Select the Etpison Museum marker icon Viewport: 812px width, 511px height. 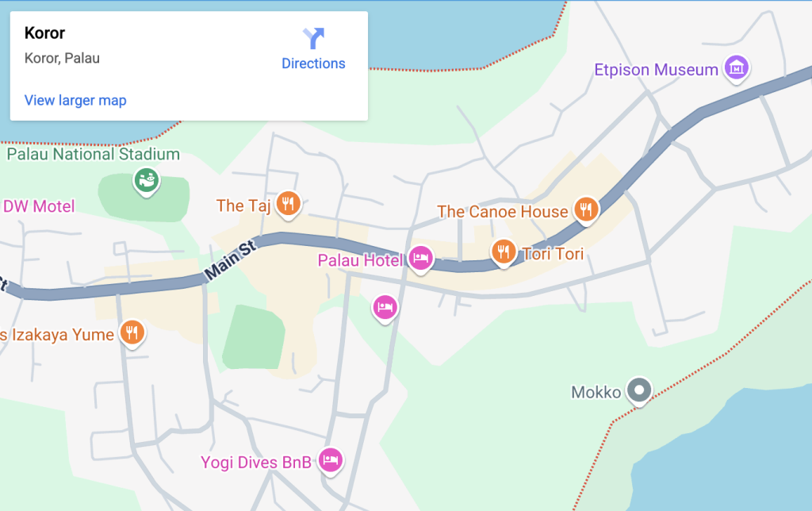737,68
